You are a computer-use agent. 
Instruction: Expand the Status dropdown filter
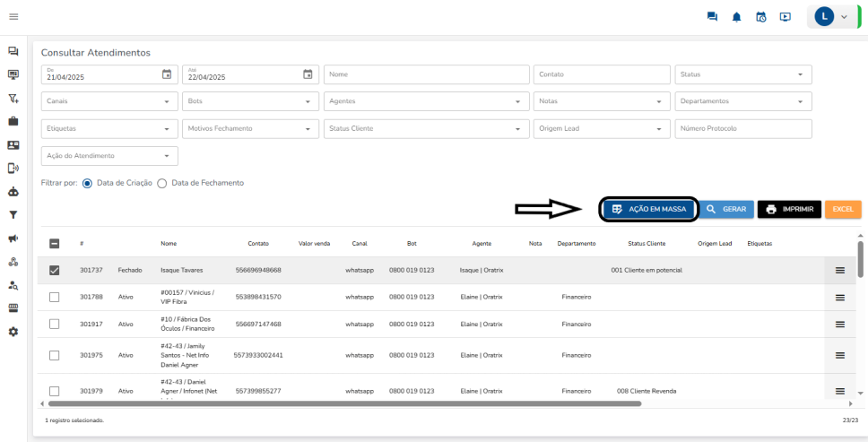coord(743,74)
